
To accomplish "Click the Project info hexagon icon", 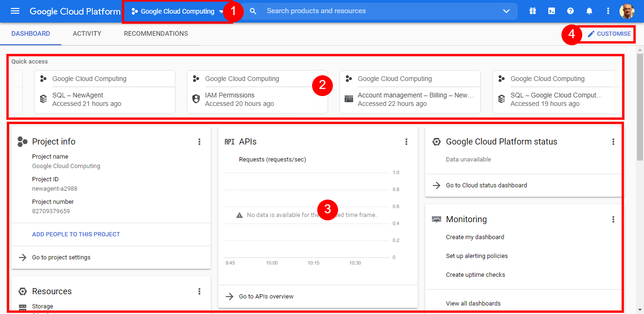I will (22, 142).
